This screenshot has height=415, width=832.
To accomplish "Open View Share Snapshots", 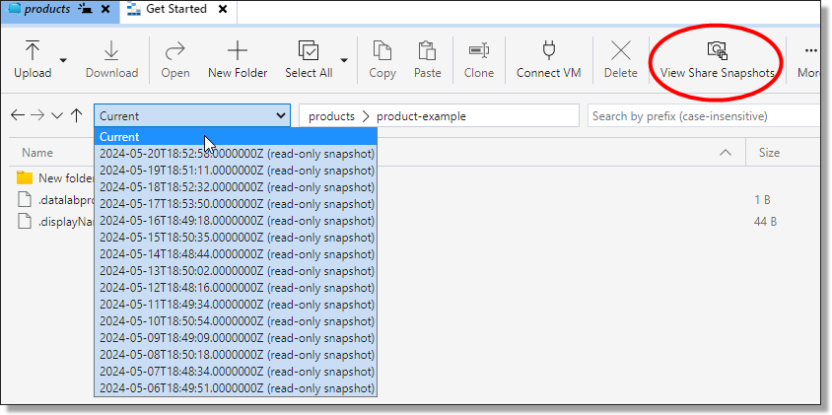I will click(717, 59).
